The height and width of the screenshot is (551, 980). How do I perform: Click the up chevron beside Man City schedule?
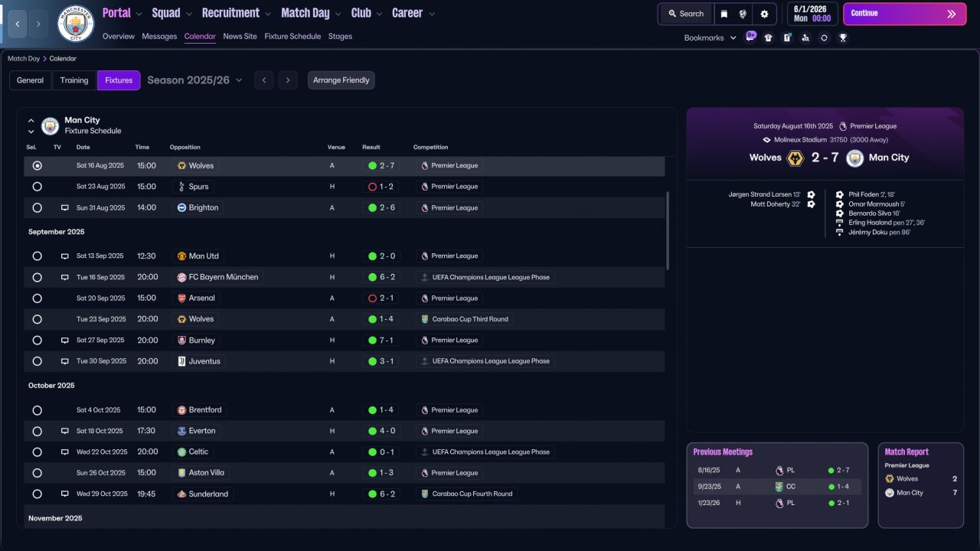click(31, 120)
